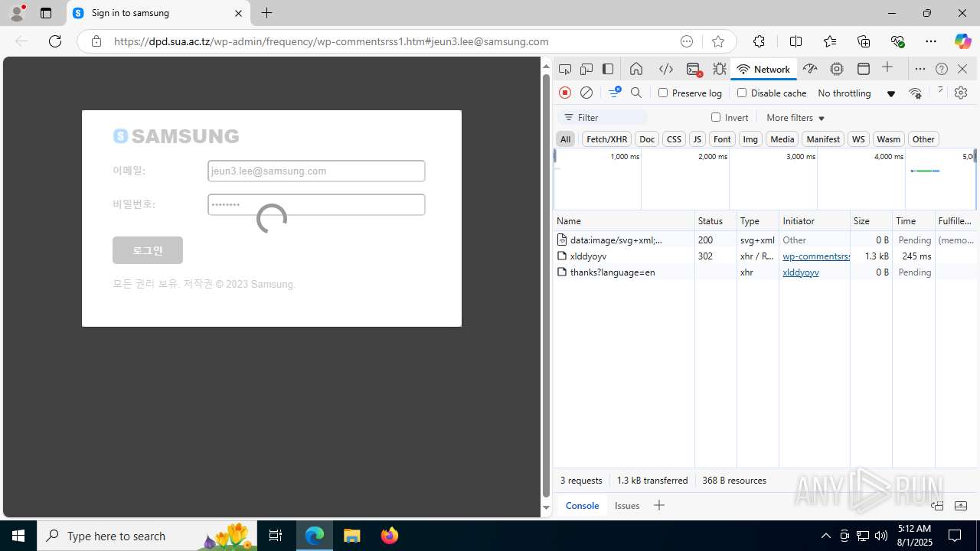Toggle device emulation icon in DevTools
This screenshot has width=980, height=551.
tap(586, 69)
